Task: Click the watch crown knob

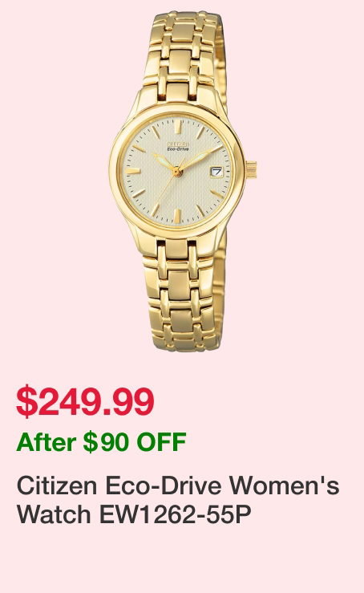Action: tap(252, 169)
